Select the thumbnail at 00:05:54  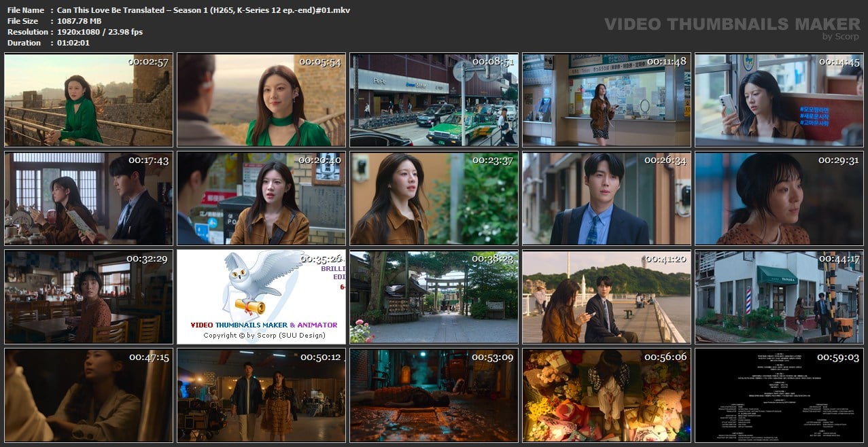[x=261, y=100]
